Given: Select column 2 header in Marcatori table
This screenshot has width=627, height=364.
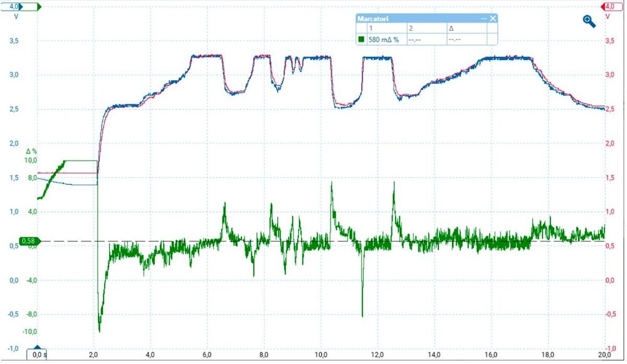Looking at the screenshot, I should coord(411,29).
